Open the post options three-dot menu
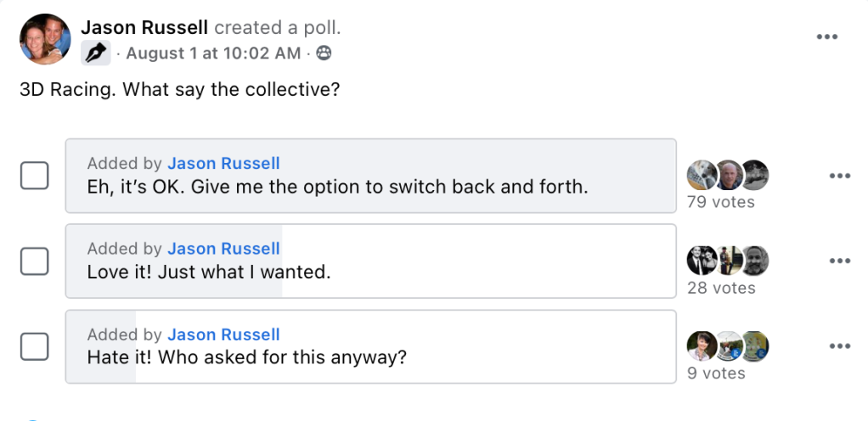Image resolution: width=868 pixels, height=421 pixels. [x=826, y=37]
